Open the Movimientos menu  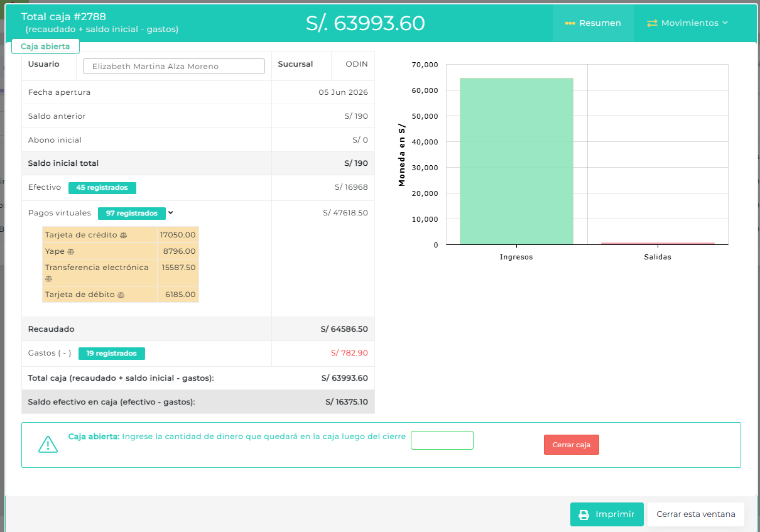point(687,23)
